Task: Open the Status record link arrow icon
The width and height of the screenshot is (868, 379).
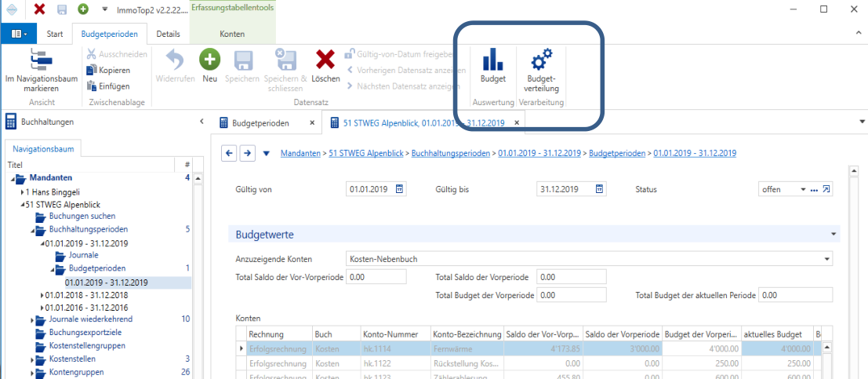Action: (826, 190)
